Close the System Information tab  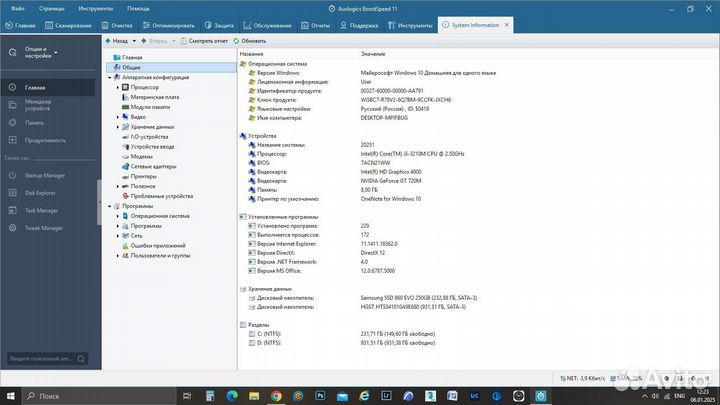[x=506, y=25]
